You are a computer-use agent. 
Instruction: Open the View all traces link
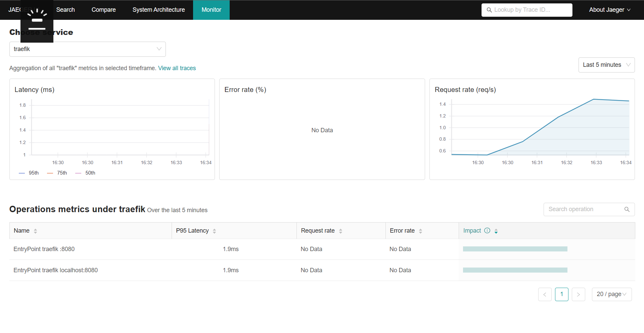[177, 68]
